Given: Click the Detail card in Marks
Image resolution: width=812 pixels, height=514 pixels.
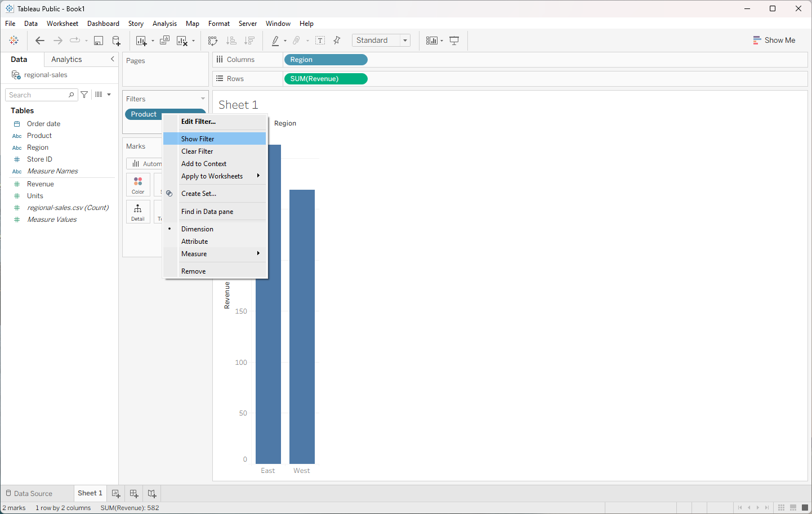Looking at the screenshot, I should (138, 212).
